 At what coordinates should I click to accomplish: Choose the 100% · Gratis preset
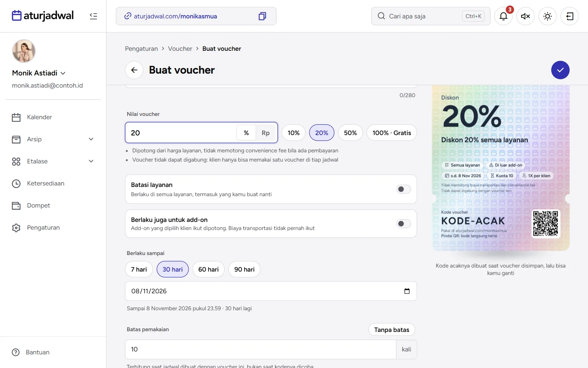[x=392, y=133]
